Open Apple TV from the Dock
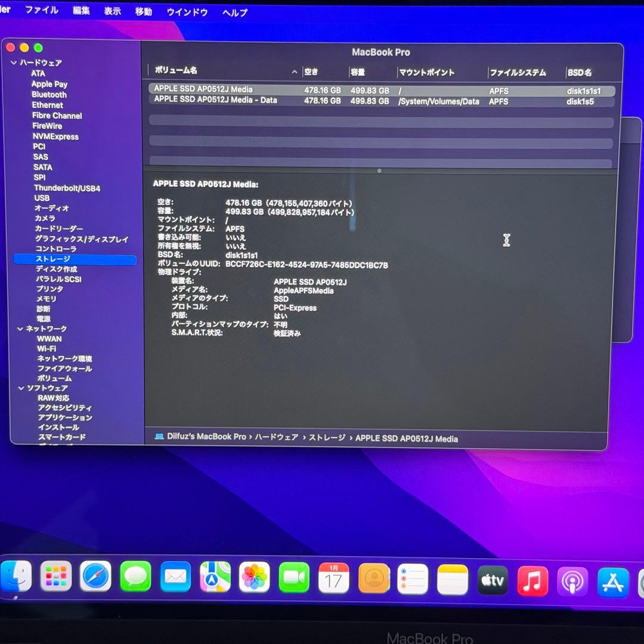 (x=493, y=578)
